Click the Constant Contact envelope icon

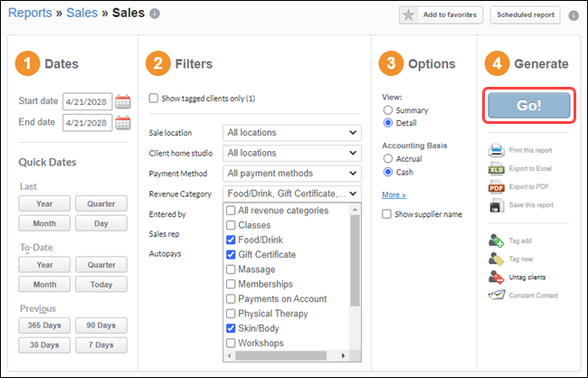(x=497, y=296)
